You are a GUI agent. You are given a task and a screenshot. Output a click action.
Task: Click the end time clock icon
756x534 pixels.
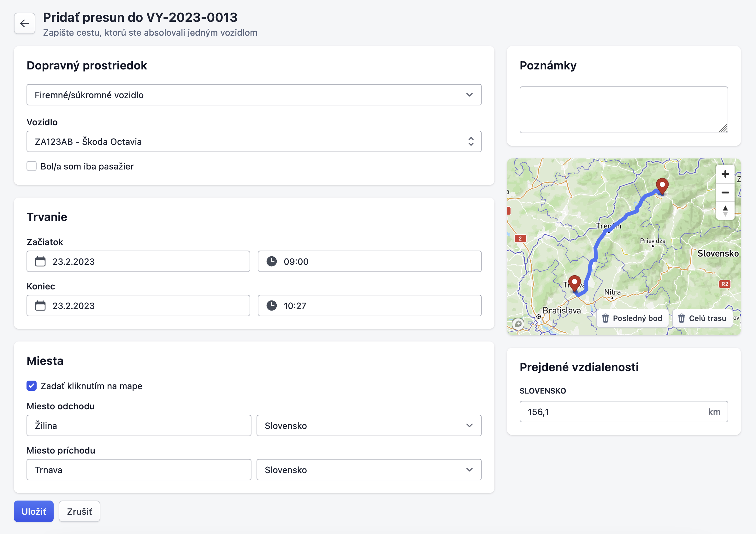coord(271,306)
